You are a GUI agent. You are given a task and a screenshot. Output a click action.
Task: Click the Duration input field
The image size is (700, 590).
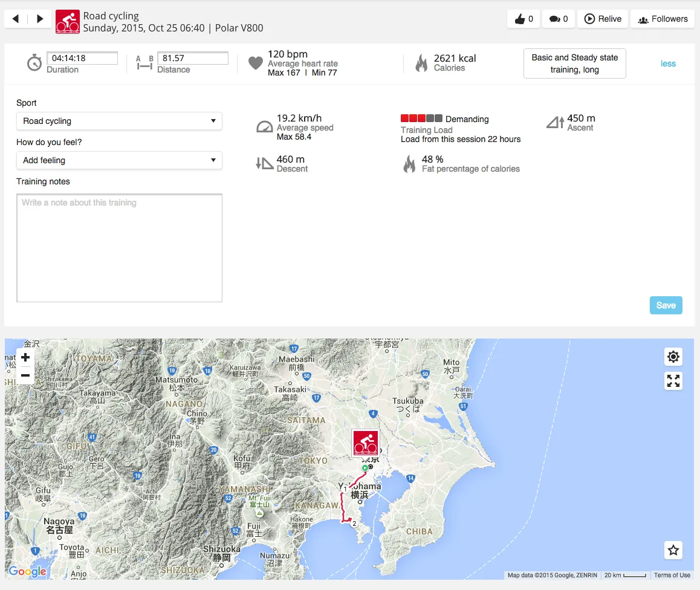[x=82, y=58]
